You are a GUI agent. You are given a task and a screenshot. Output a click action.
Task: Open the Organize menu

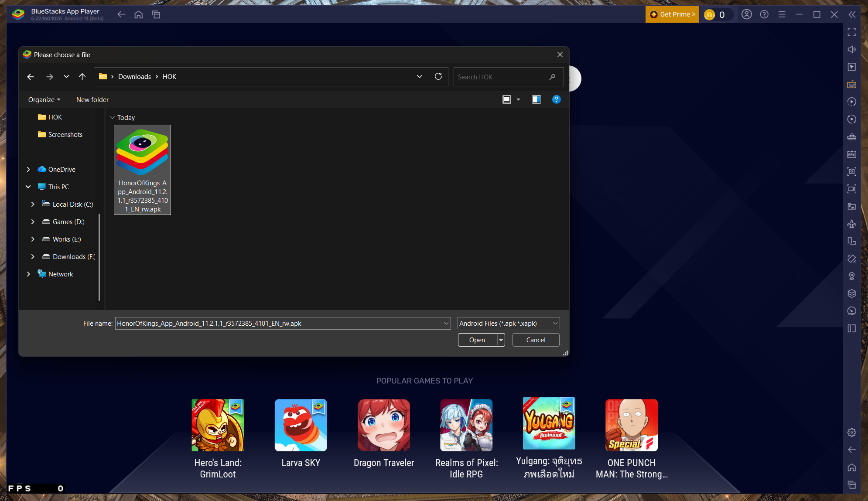coord(44,100)
